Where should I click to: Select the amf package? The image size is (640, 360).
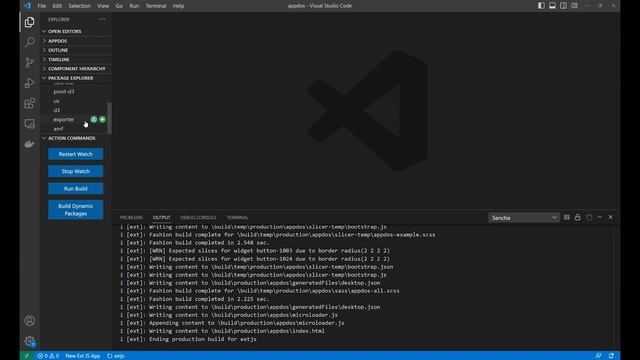click(x=58, y=129)
